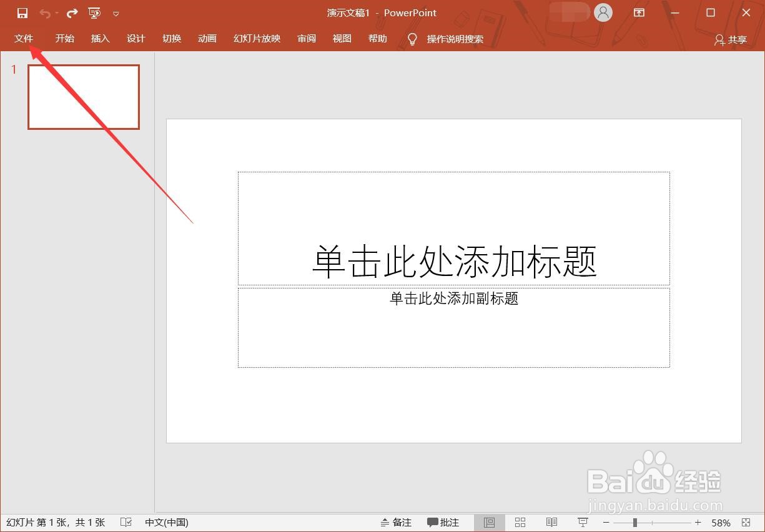The width and height of the screenshot is (765, 532).
Task: Click the 单击此处添加副标题 subtitle placeholder
Action: [454, 327]
